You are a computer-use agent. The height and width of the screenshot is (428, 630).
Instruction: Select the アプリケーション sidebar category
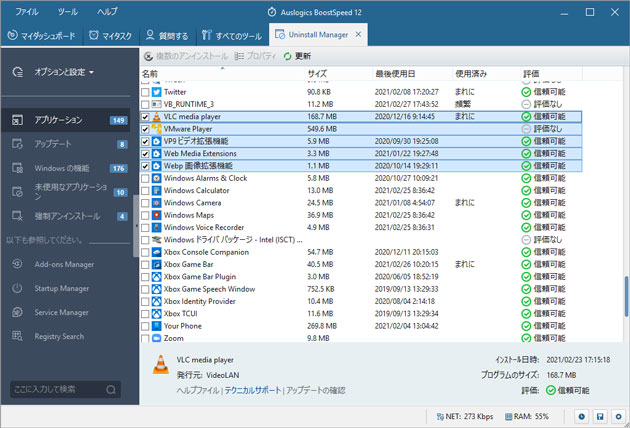(58, 120)
